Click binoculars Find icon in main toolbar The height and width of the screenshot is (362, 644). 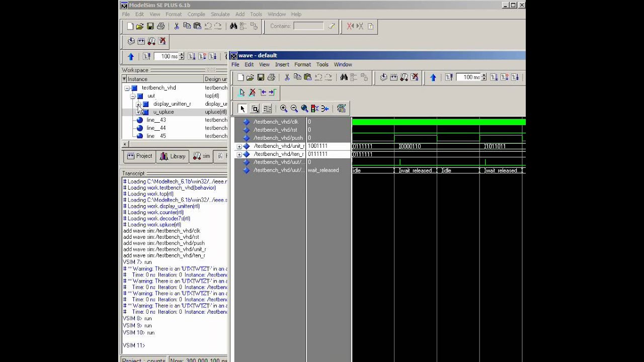tap(233, 26)
